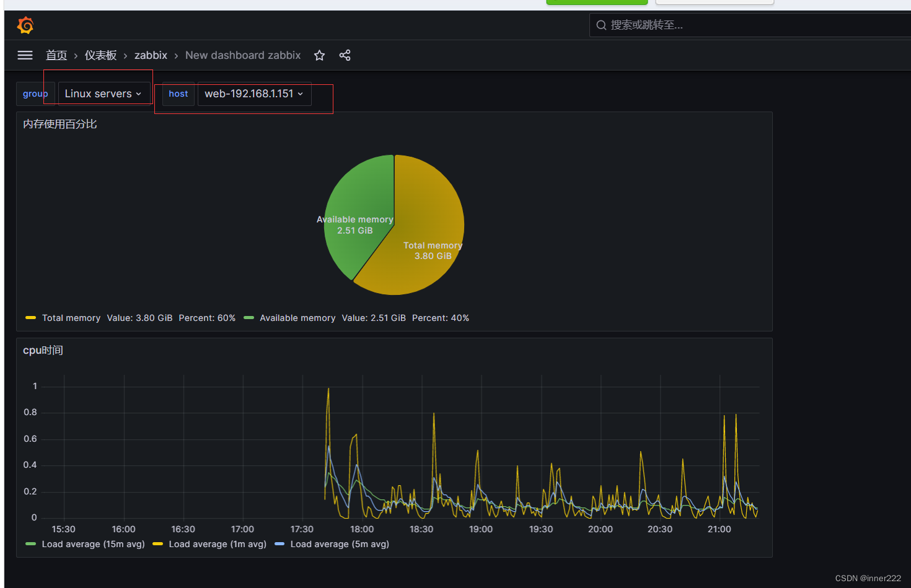Screen dimensions: 911x588
Task: Click New dashboard zabbix breadcrumb title
Action: click(243, 55)
